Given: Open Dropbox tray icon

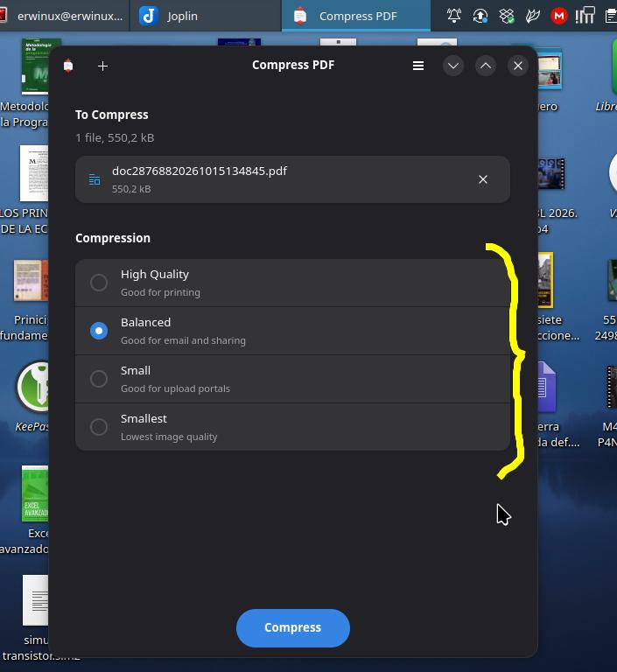Looking at the screenshot, I should coord(507,17).
